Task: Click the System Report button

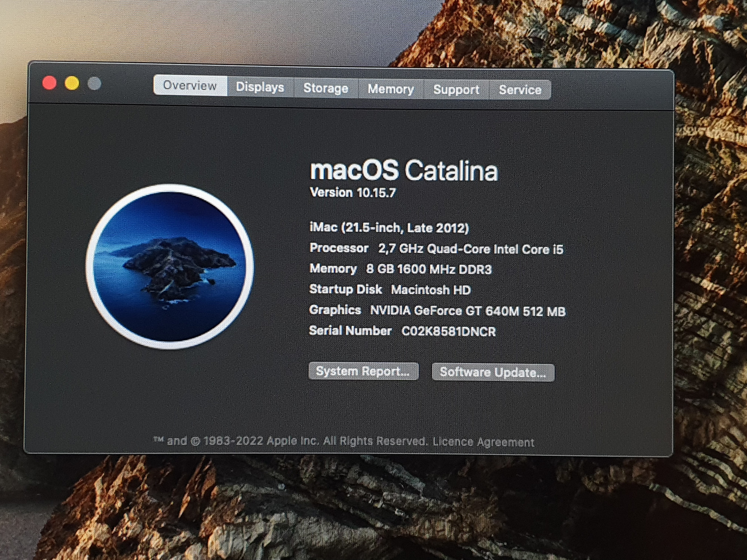Action: point(363,371)
